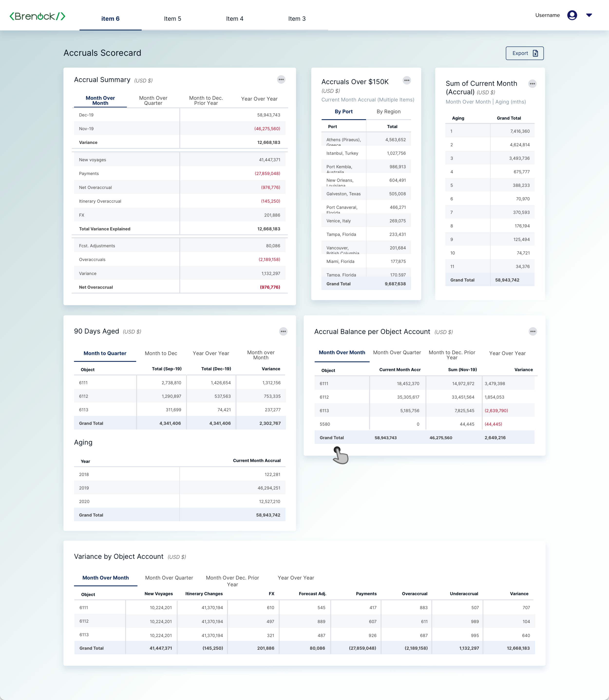Click the 5580 object row

(x=424, y=424)
